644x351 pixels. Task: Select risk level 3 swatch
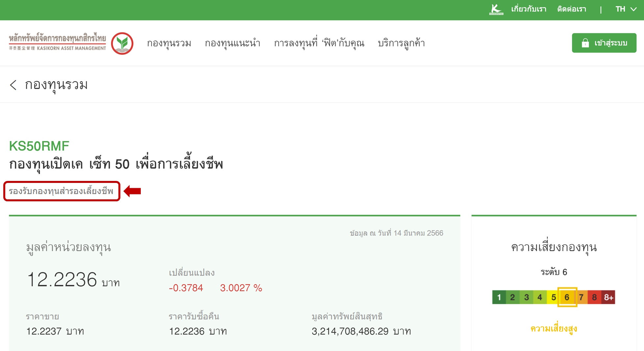click(x=526, y=297)
